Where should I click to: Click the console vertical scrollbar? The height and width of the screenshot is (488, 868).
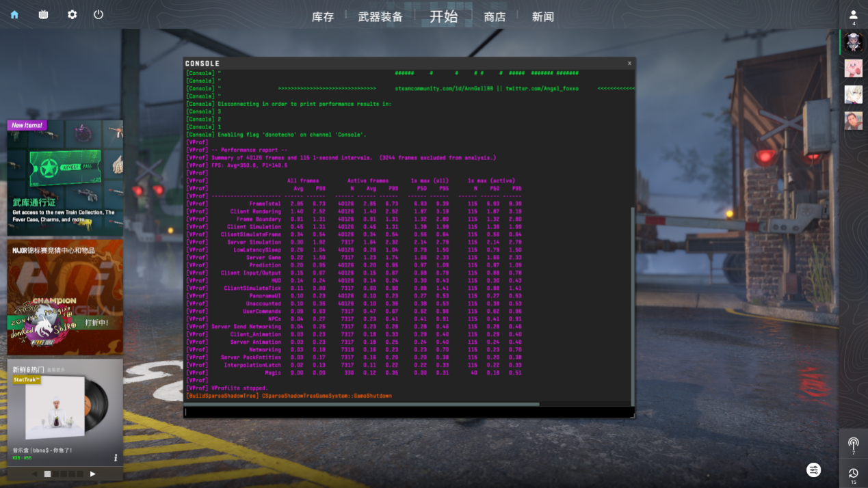pos(631,308)
